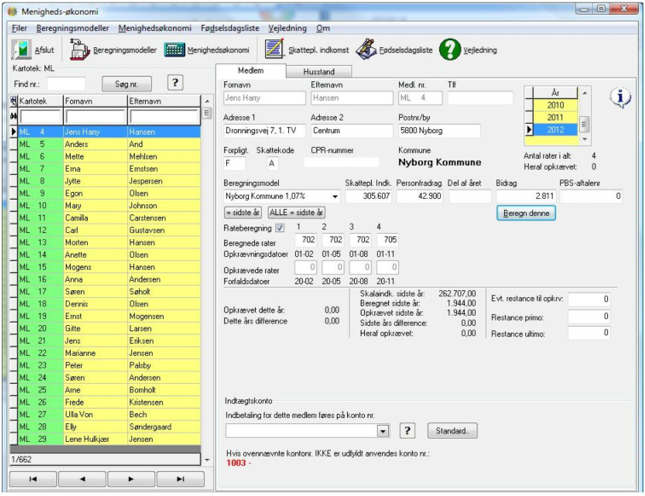This screenshot has height=496, width=645.
Task: Jump to last record arrow
Action: (181, 479)
